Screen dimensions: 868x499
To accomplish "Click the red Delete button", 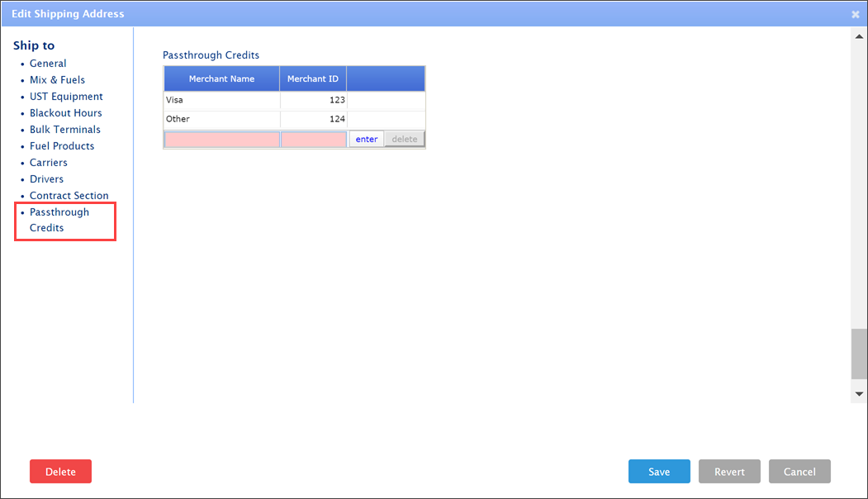I will (60, 472).
